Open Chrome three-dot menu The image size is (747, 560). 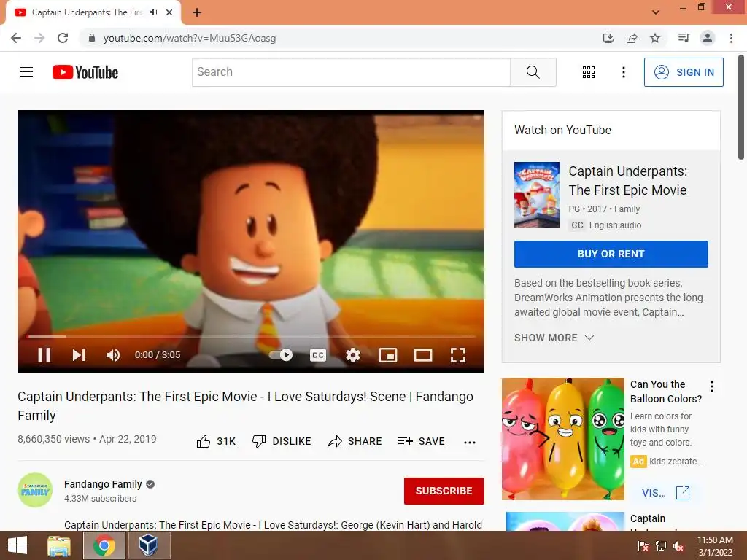(731, 38)
